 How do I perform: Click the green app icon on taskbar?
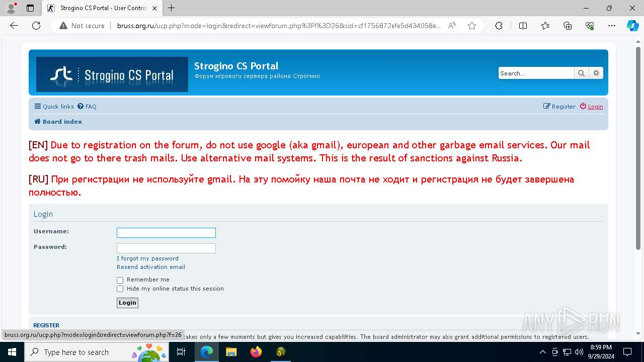281,352
